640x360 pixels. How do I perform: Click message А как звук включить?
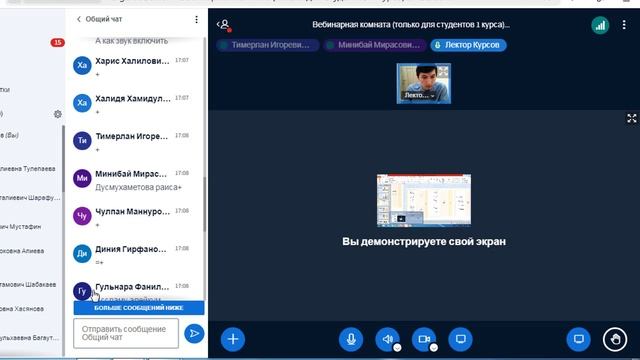pyautogui.click(x=131, y=41)
